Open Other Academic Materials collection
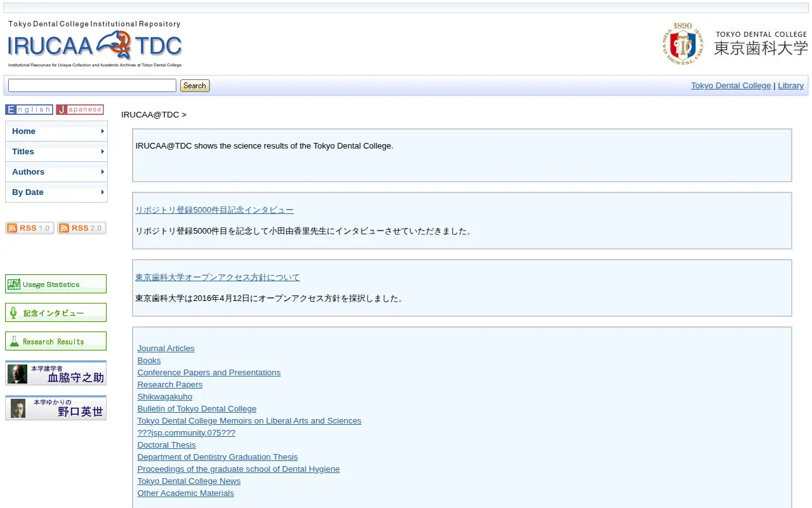This screenshot has width=812, height=508. click(x=186, y=493)
